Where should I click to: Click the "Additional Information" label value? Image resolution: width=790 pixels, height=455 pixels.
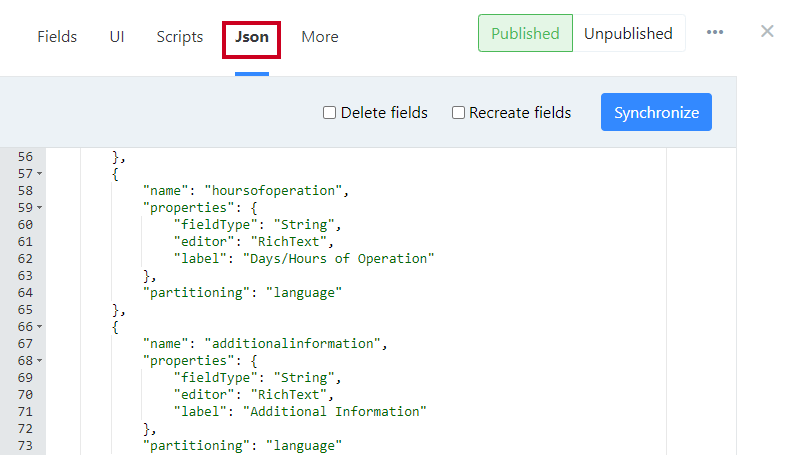tap(335, 412)
